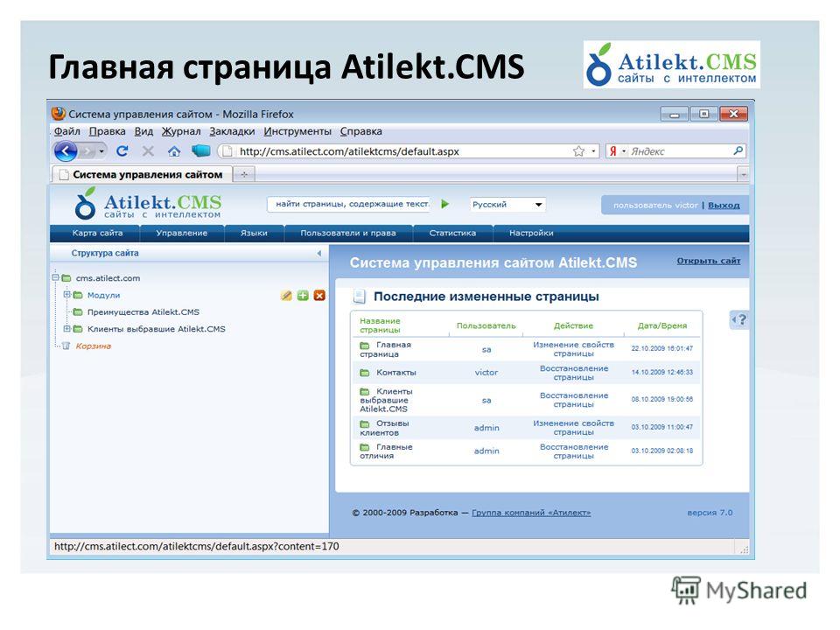This screenshot has width=840, height=630.
Task: Click the blue tag icon beside home
Action: click(201, 151)
